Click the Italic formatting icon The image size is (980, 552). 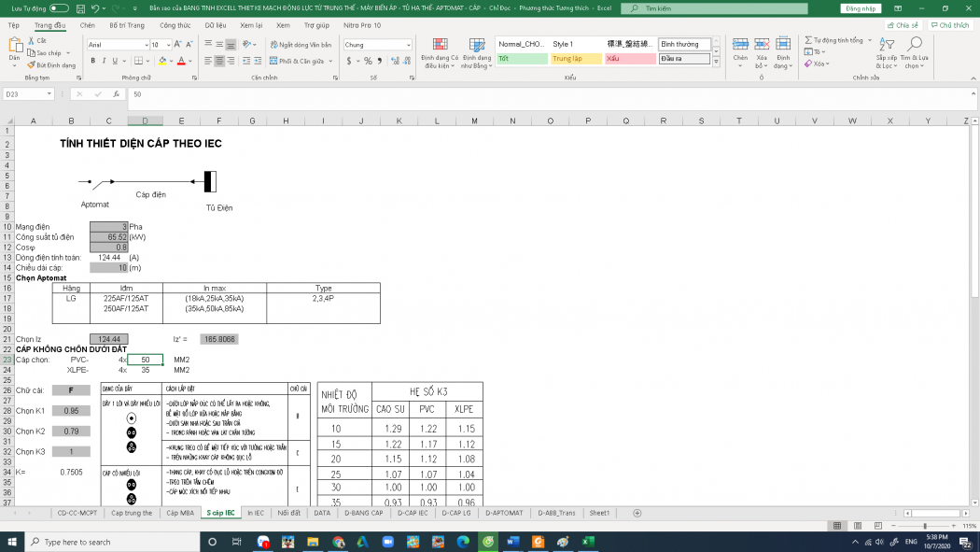tap(105, 61)
